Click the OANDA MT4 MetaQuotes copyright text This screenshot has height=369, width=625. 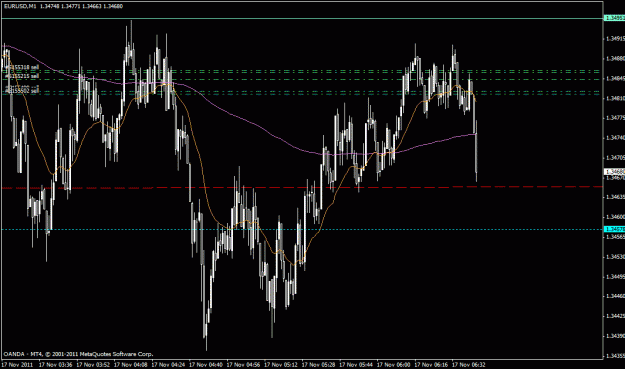click(x=79, y=354)
